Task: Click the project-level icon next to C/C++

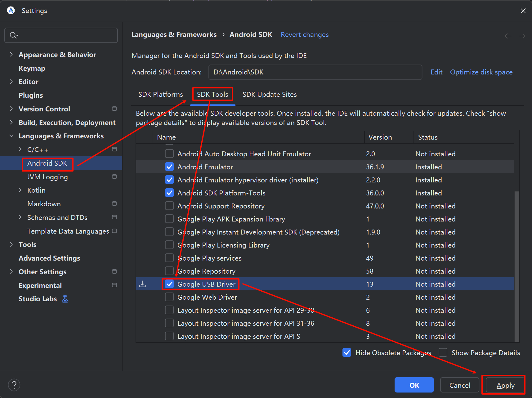Action: (114, 149)
